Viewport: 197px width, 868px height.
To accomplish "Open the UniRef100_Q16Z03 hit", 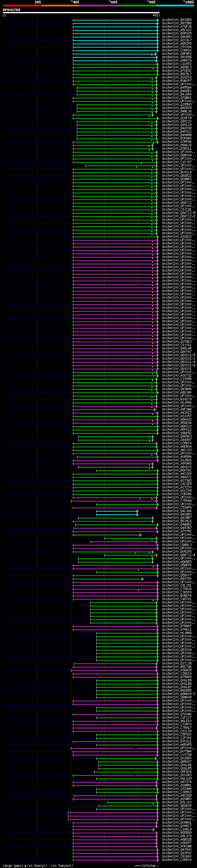I will (x=176, y=78).
